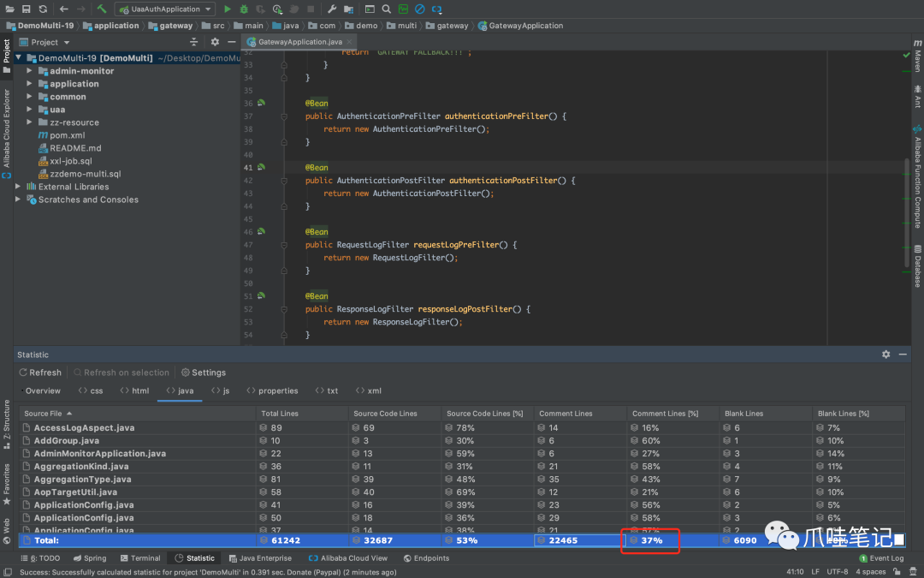Click the editor vertical scrollbar
The width and height of the screenshot is (924, 578).
[x=907, y=212]
